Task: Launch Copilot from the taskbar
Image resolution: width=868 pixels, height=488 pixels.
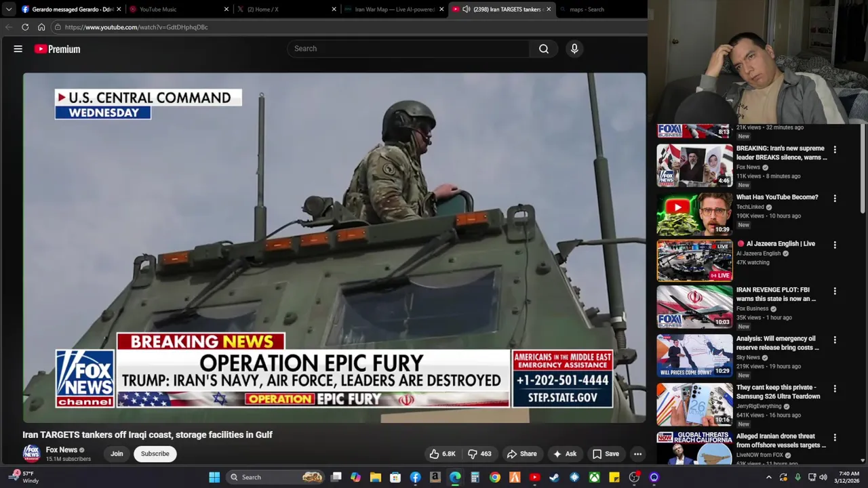Action: click(x=356, y=477)
